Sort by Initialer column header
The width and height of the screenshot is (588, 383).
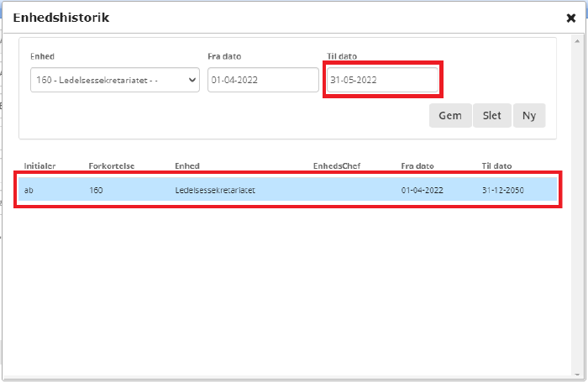click(x=39, y=166)
